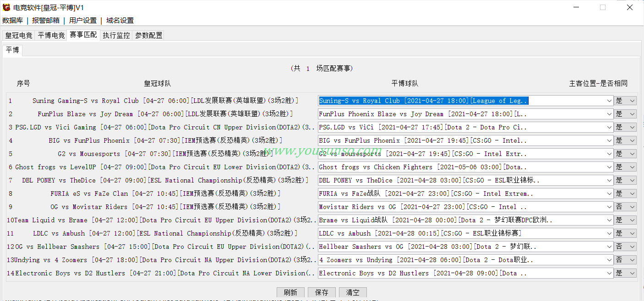This screenshot has width=644, height=301.
Task: Open row 13 否 position dropdown
Action: pyautogui.click(x=625, y=260)
